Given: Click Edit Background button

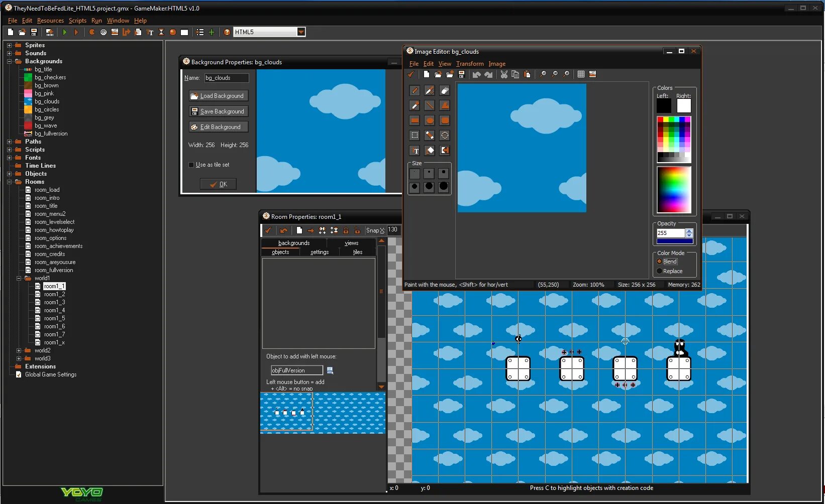Looking at the screenshot, I should tap(219, 127).
